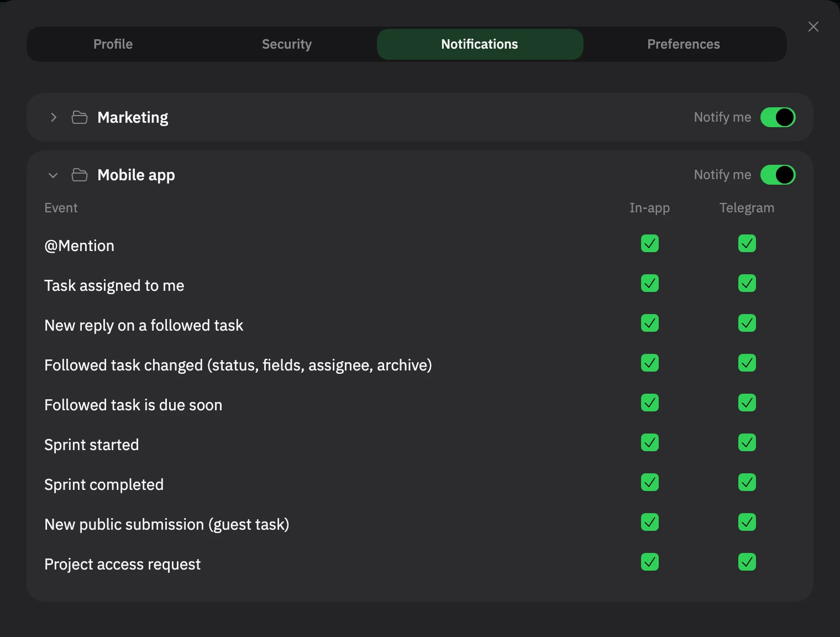Disable Telegram for Followed task changed
Viewport: 840px width, 637px height.
click(747, 363)
